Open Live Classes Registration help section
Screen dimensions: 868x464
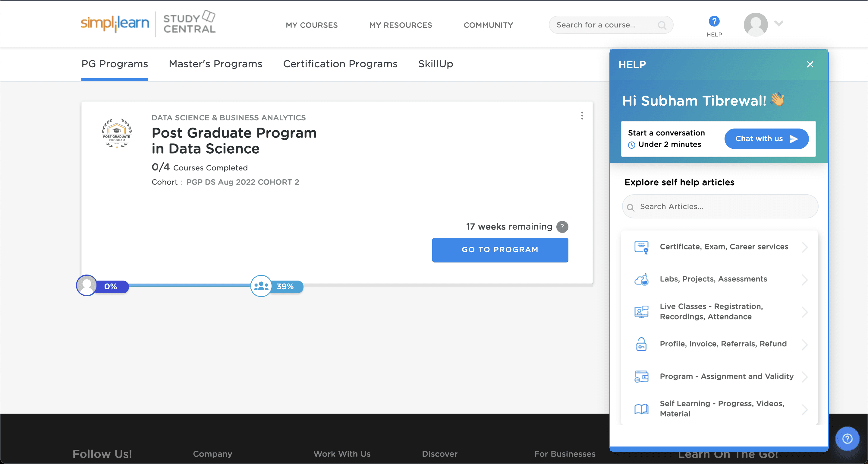(711, 312)
